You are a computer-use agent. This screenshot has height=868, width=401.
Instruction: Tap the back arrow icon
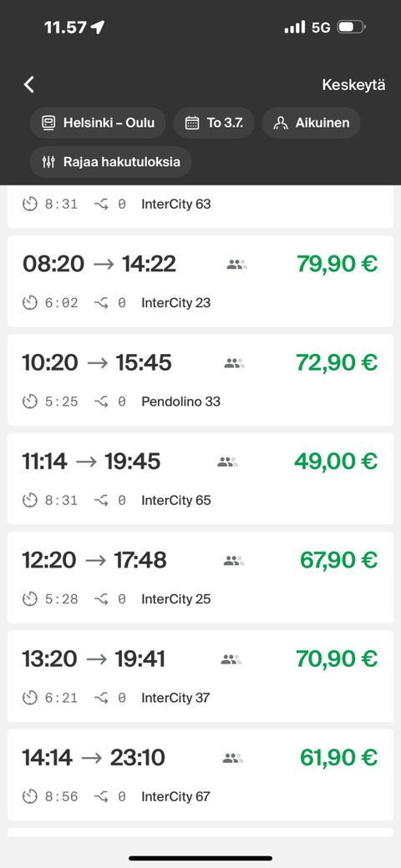point(29,84)
